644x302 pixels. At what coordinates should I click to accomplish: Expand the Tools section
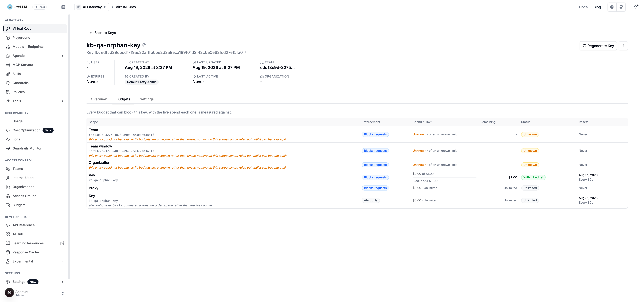[35, 101]
